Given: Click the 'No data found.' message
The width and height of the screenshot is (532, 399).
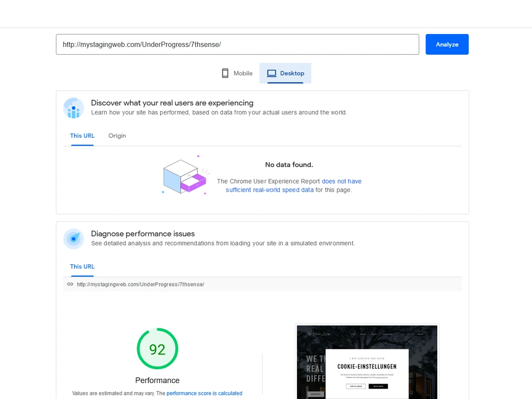Looking at the screenshot, I should [289, 165].
